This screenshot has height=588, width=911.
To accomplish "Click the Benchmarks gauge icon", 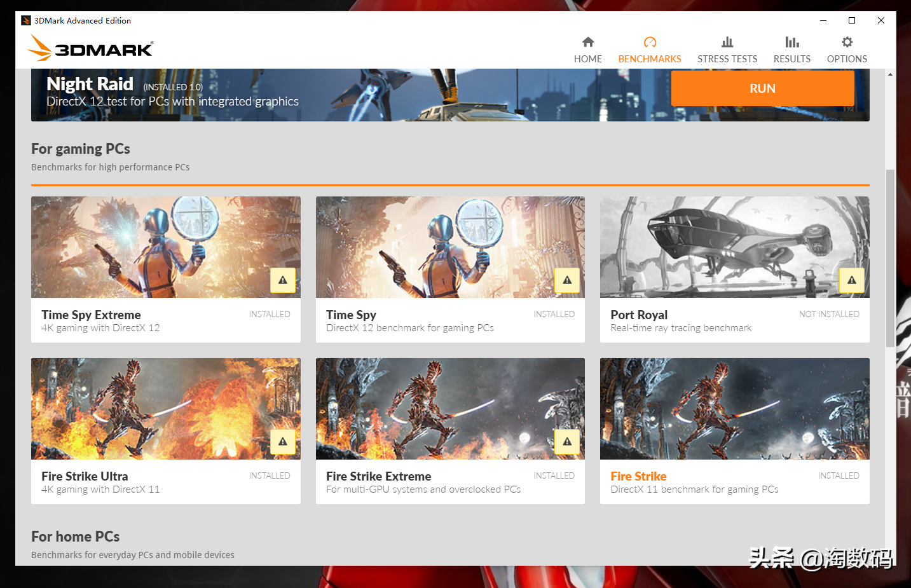I will pyautogui.click(x=650, y=42).
